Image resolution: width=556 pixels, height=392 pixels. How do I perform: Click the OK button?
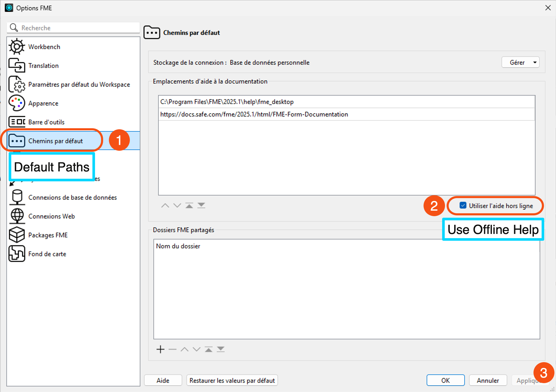coord(446,380)
